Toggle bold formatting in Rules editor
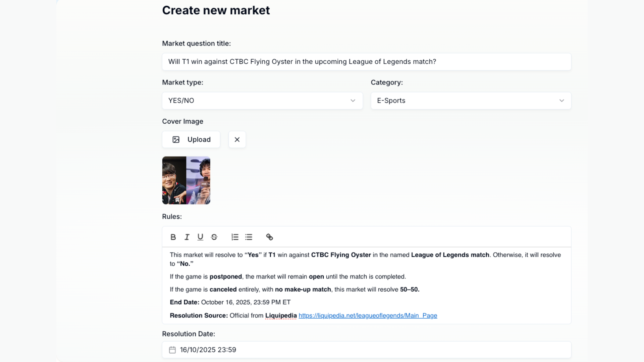 [173, 237]
